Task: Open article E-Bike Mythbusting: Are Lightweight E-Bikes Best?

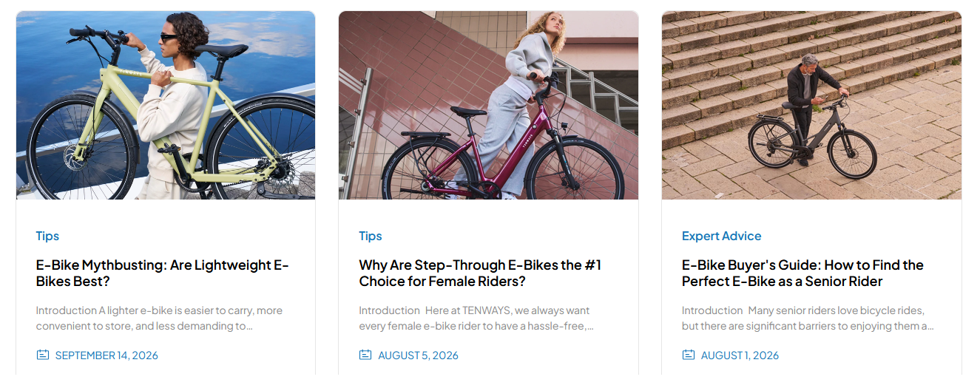Action: [162, 273]
